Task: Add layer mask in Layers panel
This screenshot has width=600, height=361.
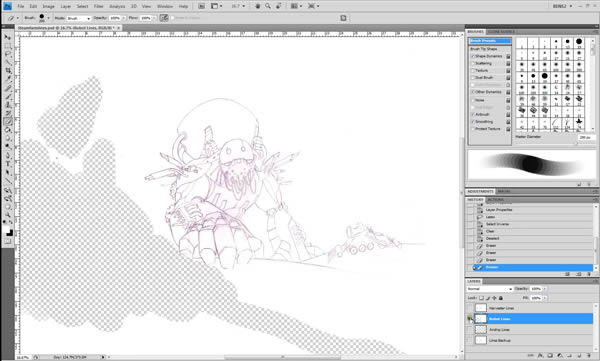Action: (x=550, y=356)
